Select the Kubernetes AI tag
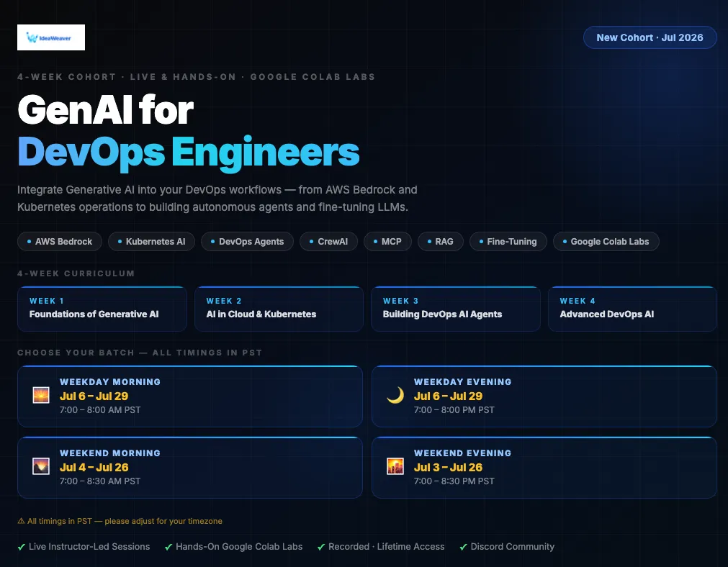The height and width of the screenshot is (567, 728). coord(151,241)
